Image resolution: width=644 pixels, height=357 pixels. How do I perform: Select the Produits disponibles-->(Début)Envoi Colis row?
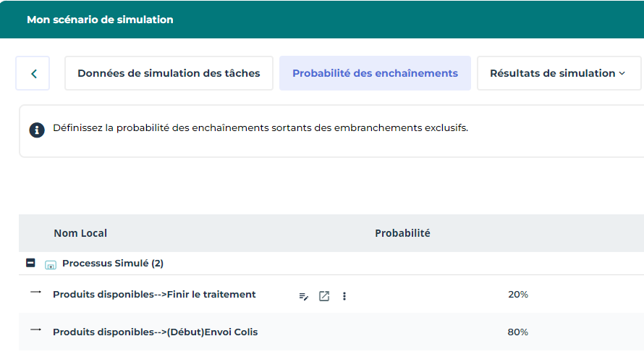[155, 332]
